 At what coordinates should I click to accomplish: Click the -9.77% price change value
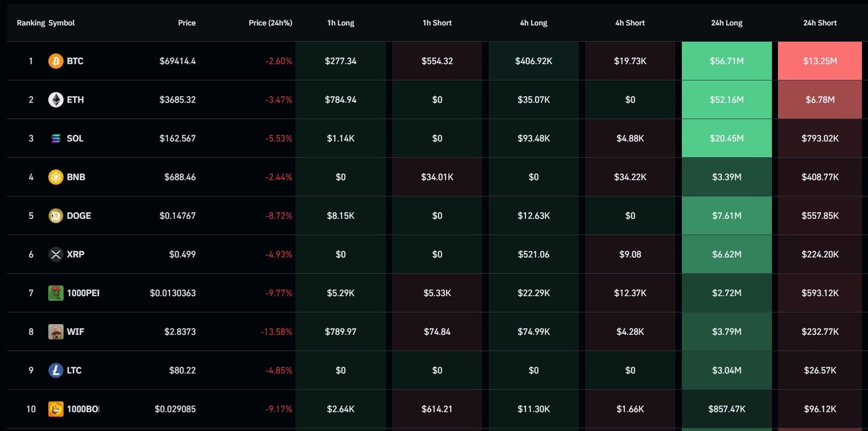(279, 293)
